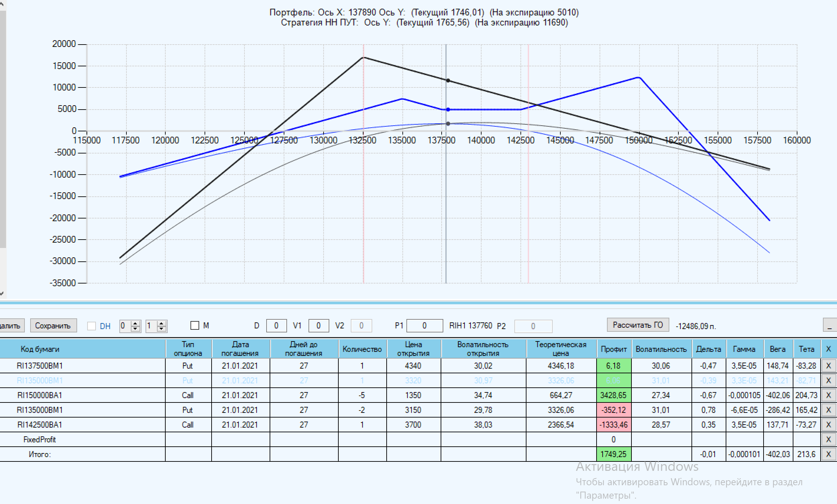Decrease the second spinner showing 1
This screenshot has height=504, width=837.
pos(162,328)
